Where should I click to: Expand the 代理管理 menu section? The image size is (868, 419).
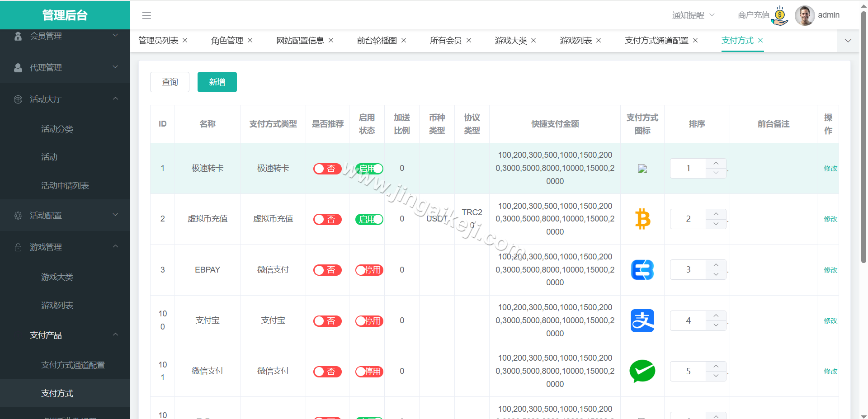pyautogui.click(x=65, y=67)
